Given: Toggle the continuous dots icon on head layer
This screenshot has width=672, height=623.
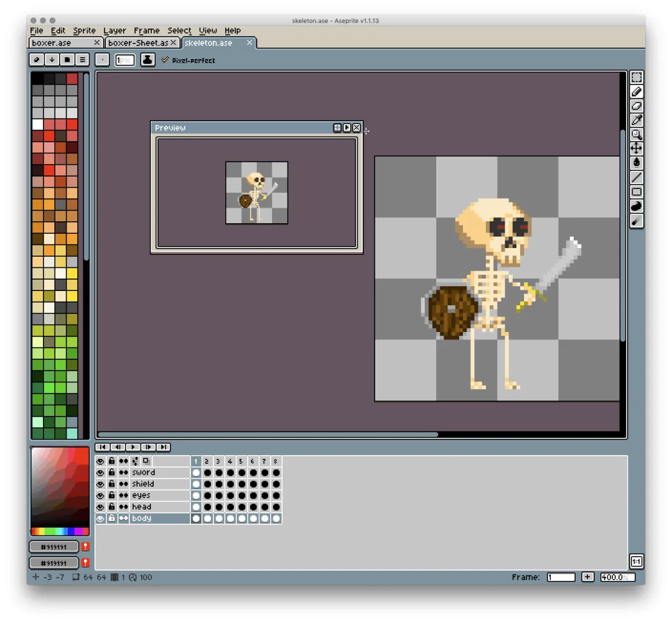Looking at the screenshot, I should point(123,507).
